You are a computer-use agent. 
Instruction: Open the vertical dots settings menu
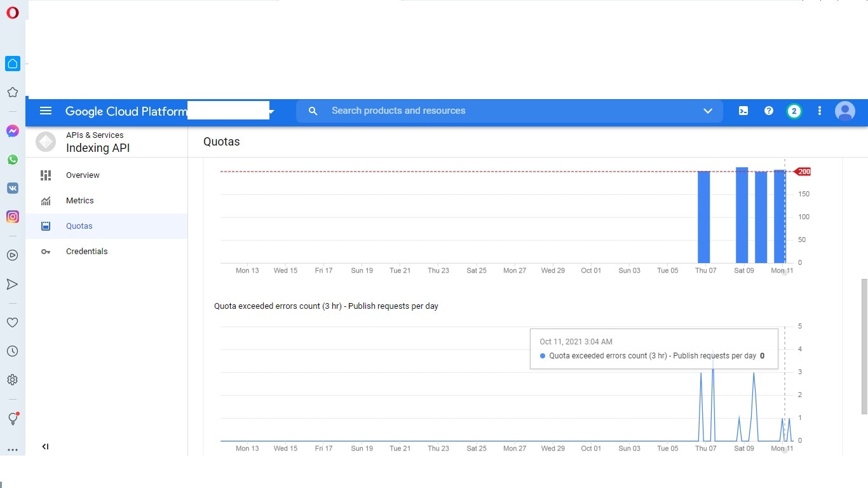820,111
